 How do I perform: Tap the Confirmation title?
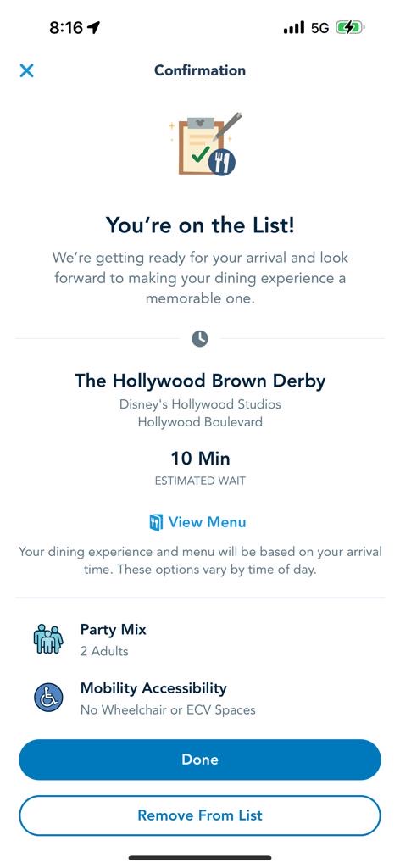(200, 70)
